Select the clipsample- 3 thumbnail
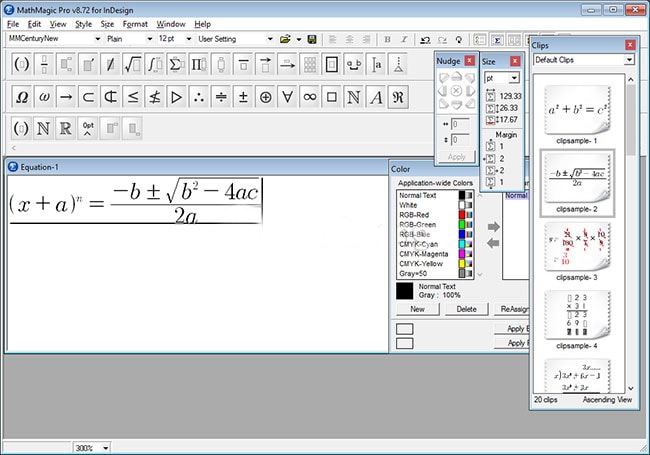This screenshot has height=455, width=650. (x=577, y=247)
